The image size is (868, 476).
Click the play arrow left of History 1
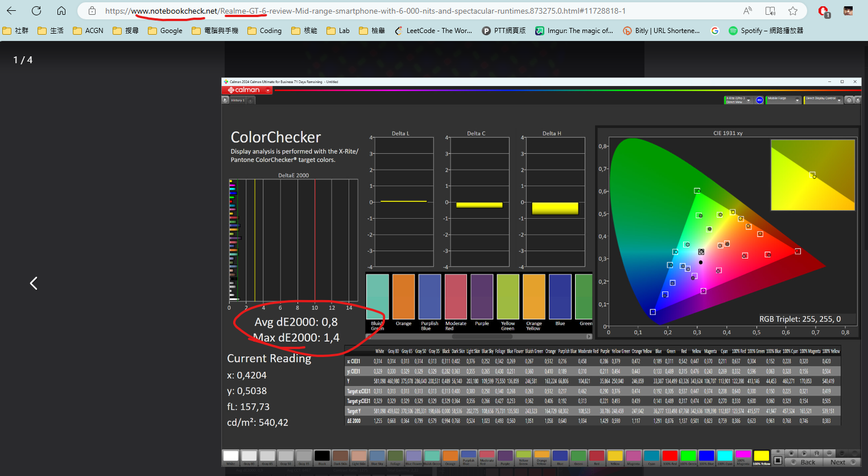tap(225, 100)
